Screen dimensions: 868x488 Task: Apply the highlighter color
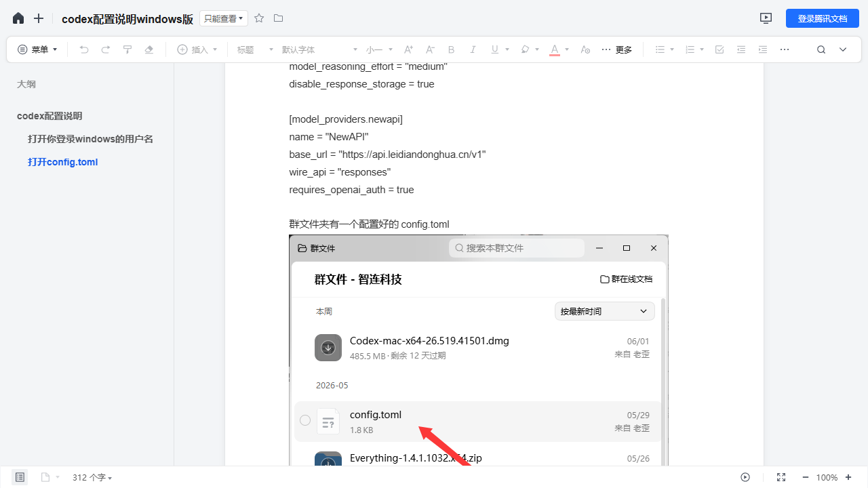tap(524, 49)
